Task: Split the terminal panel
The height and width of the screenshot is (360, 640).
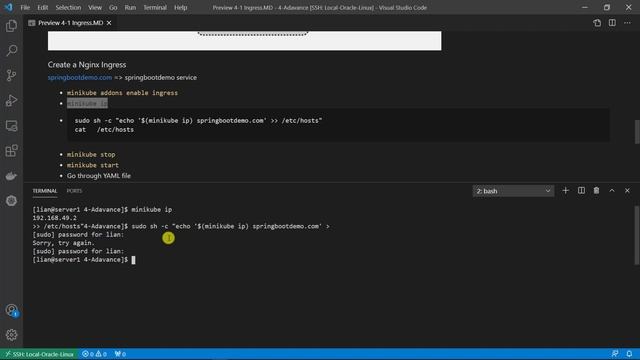Action: [x=581, y=191]
